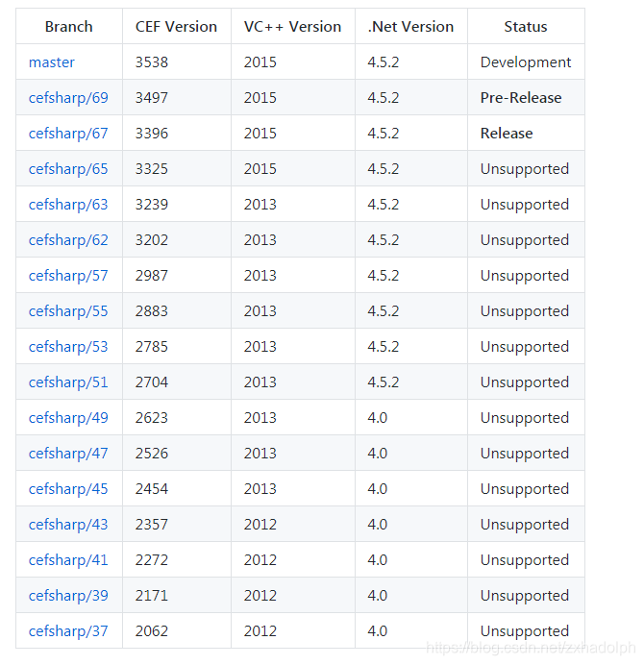This screenshot has height=665, width=644.
Task: Open the cefsharp/47 branch link
Action: (x=68, y=455)
